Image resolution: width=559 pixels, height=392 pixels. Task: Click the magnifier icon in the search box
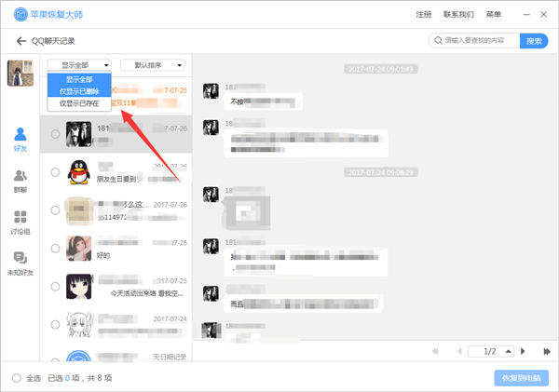[x=438, y=41]
